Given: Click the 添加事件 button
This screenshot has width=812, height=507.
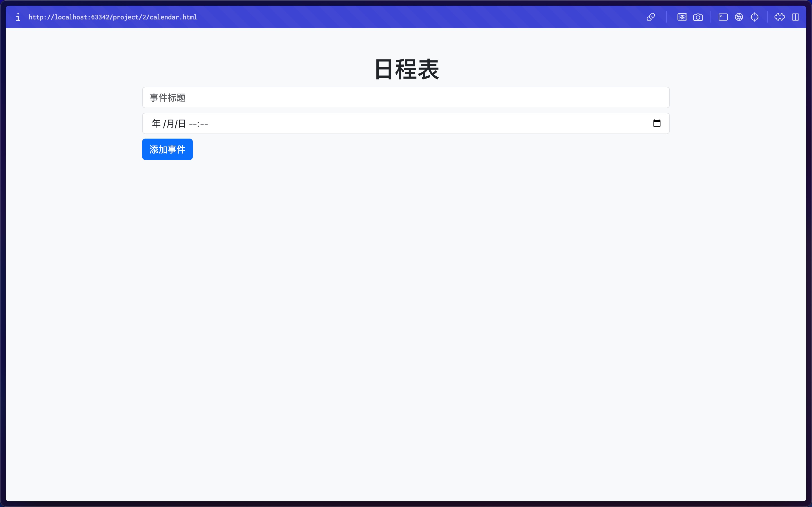Looking at the screenshot, I should pos(167,149).
